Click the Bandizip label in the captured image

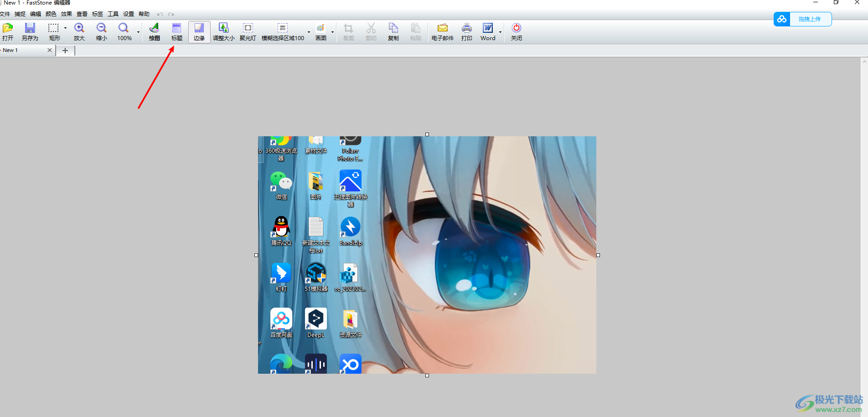coord(351,243)
